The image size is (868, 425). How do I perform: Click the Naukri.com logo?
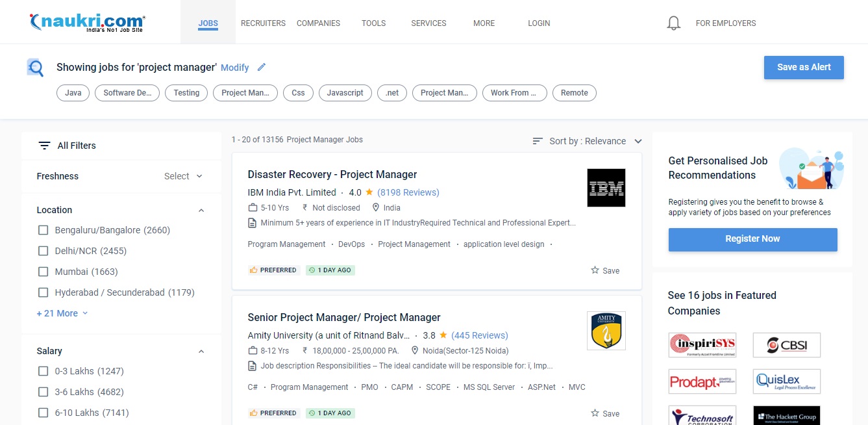pos(88,22)
